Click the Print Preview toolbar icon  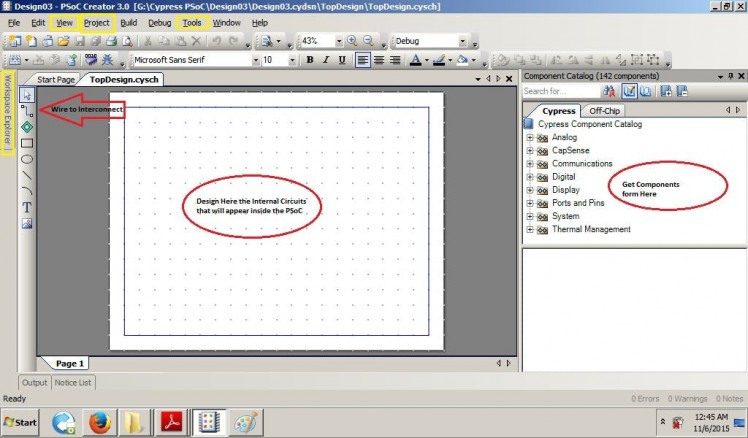pos(127,42)
